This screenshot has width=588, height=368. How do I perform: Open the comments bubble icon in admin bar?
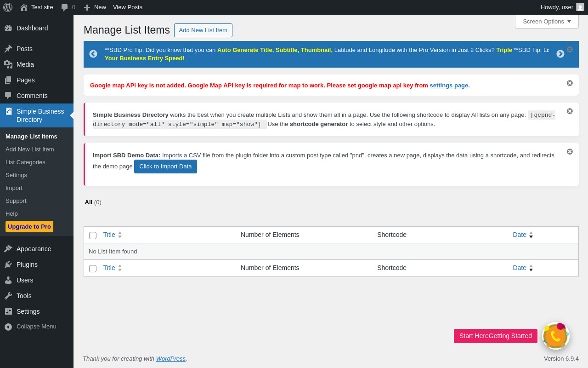65,7
